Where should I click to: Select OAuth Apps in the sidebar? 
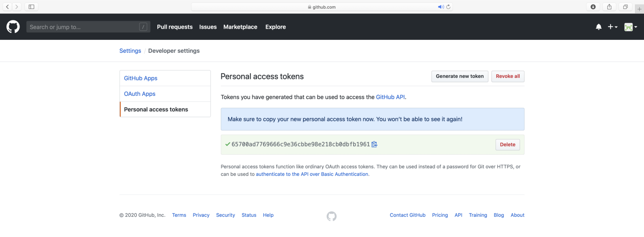pyautogui.click(x=140, y=94)
